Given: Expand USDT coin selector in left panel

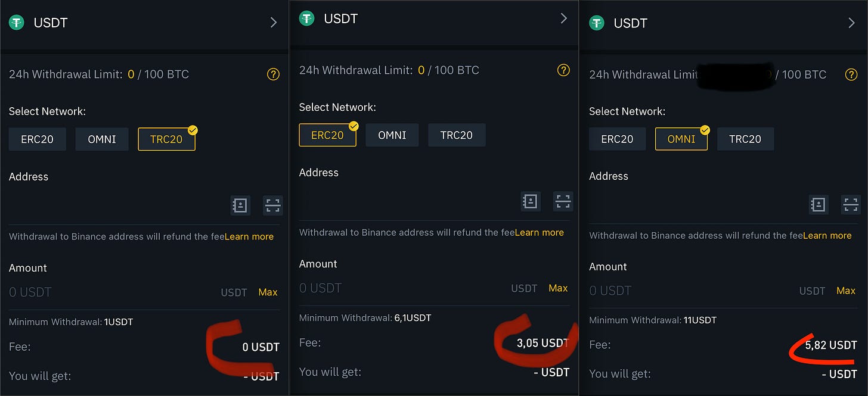Looking at the screenshot, I should click(x=274, y=23).
